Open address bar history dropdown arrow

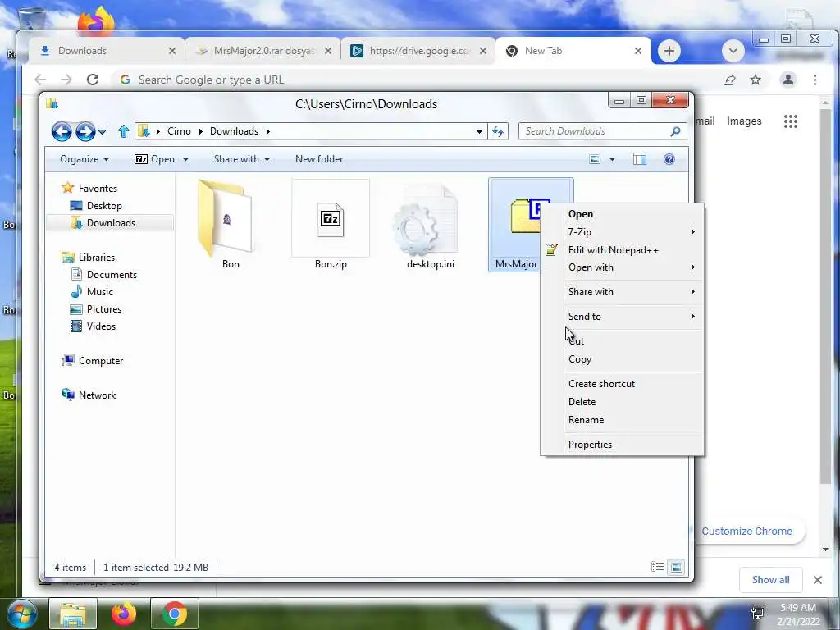(x=479, y=131)
